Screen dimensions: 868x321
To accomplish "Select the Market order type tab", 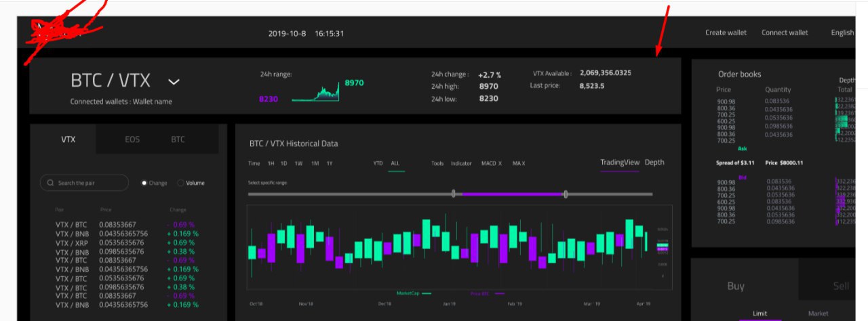I will tap(818, 314).
